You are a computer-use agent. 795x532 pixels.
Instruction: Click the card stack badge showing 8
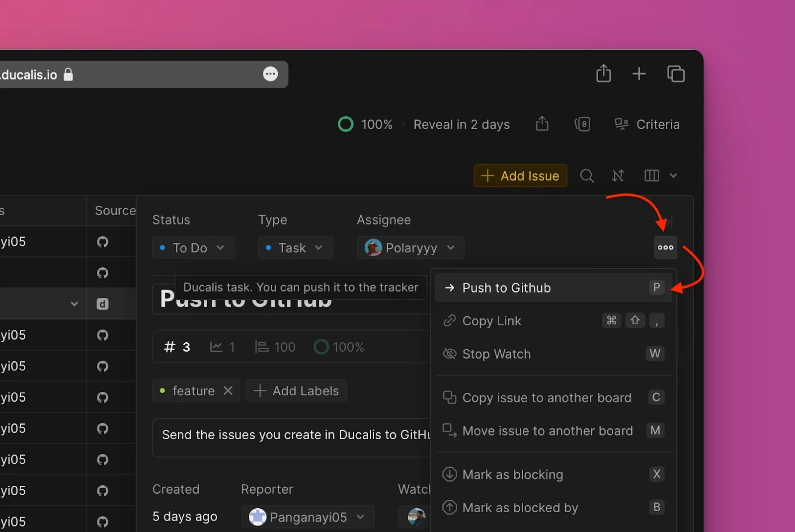coord(583,124)
